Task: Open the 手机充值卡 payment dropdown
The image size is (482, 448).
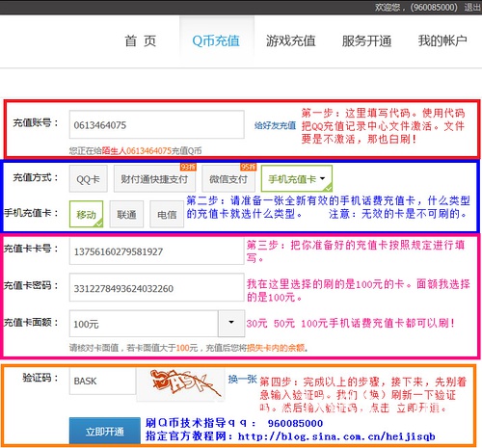Action: pyautogui.click(x=297, y=178)
